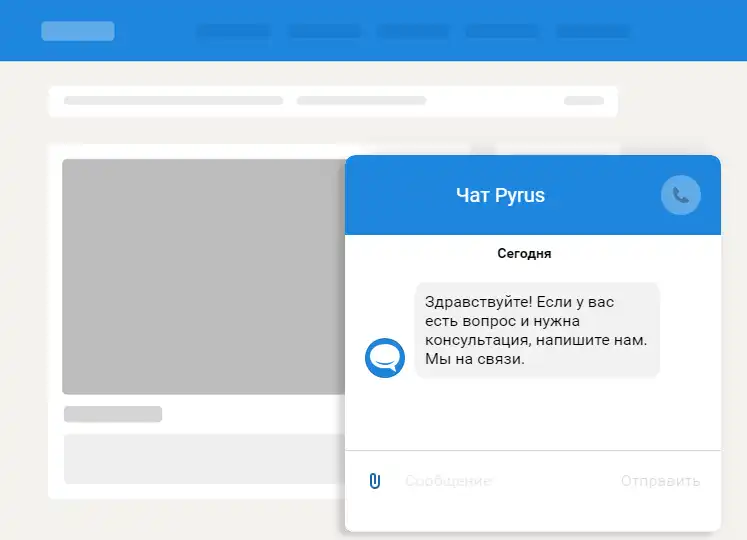Click the large gray image placeholder

point(204,276)
